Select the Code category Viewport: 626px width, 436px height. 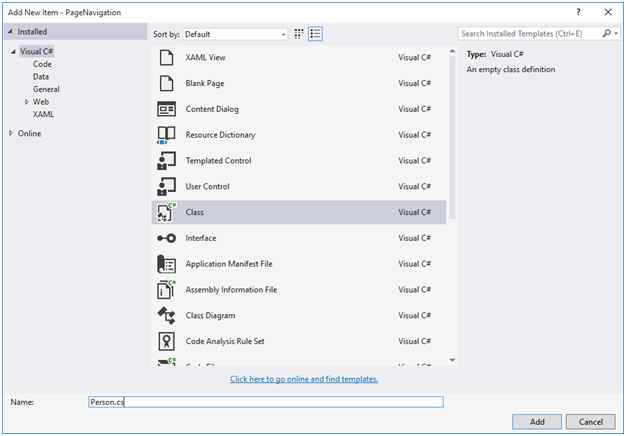coord(42,64)
